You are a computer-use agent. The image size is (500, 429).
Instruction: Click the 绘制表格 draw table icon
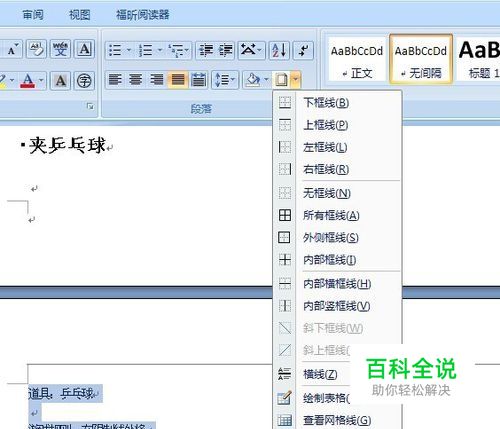point(284,397)
